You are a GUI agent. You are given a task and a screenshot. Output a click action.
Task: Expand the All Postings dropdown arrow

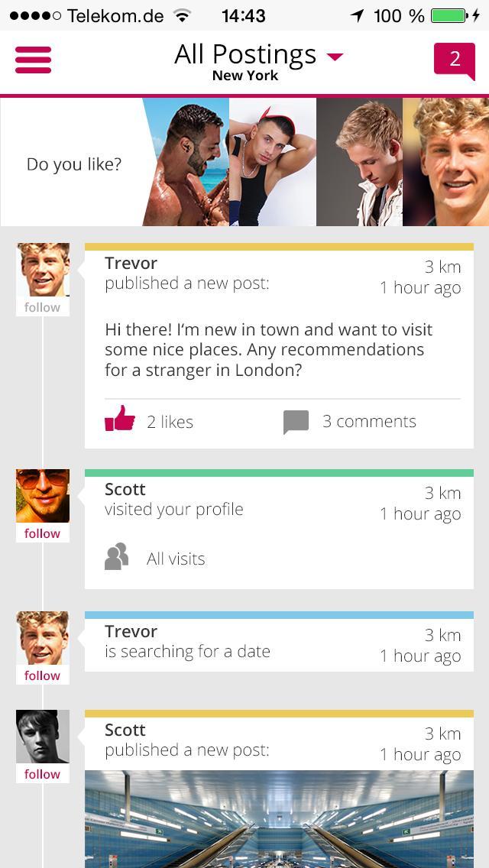(x=335, y=56)
